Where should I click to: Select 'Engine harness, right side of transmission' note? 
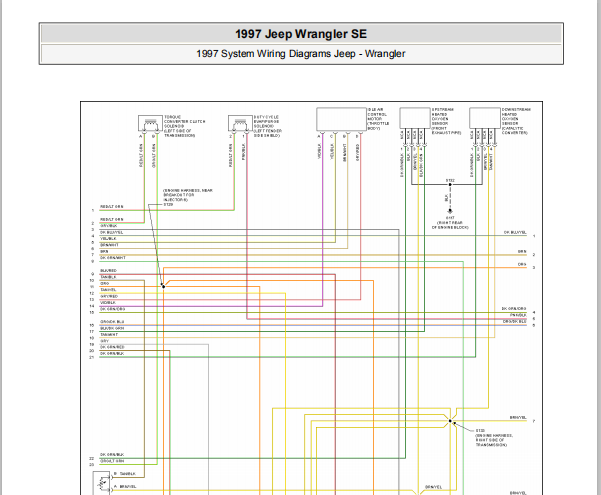(x=494, y=440)
